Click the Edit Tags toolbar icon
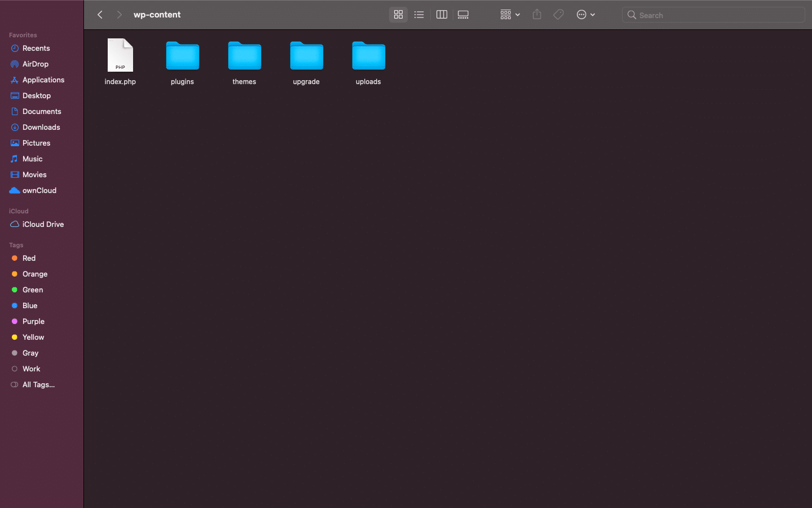This screenshot has width=812, height=508. (x=558, y=15)
